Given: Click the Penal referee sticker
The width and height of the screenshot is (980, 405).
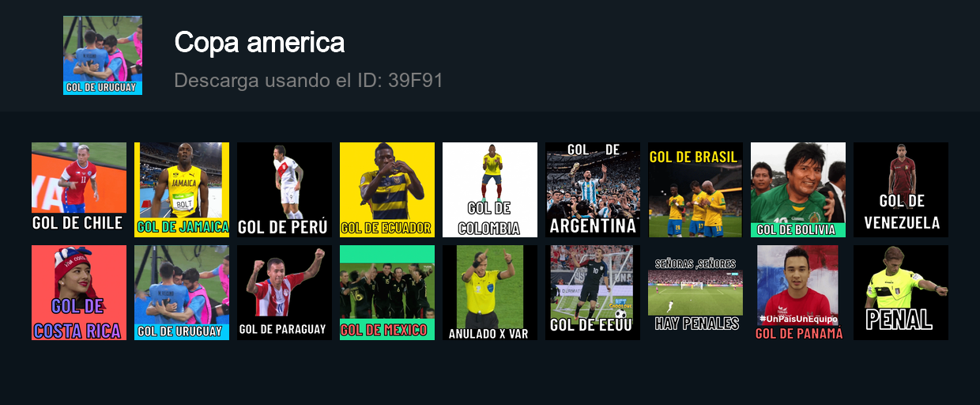Looking at the screenshot, I should click(901, 293).
